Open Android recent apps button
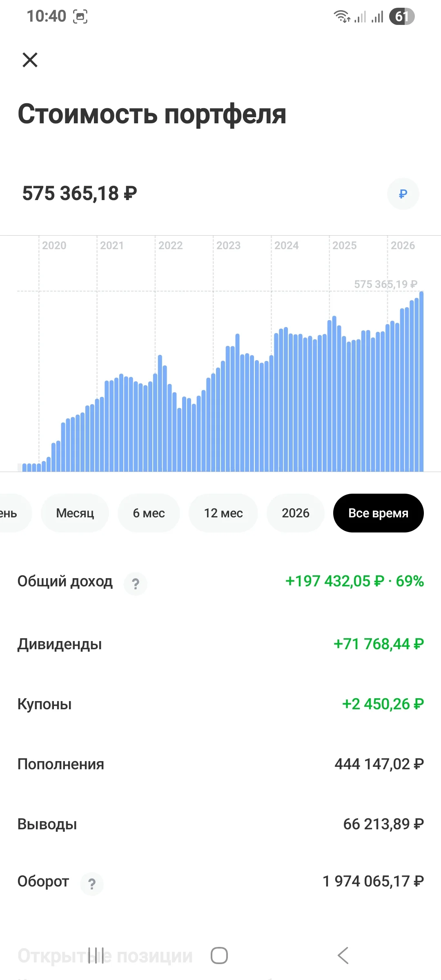 click(x=96, y=955)
